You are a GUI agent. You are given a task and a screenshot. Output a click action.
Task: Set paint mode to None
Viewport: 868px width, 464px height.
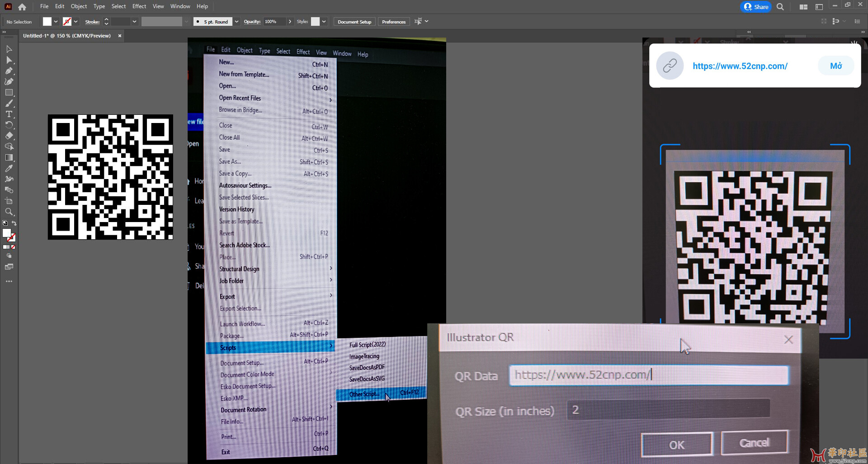coord(13,247)
